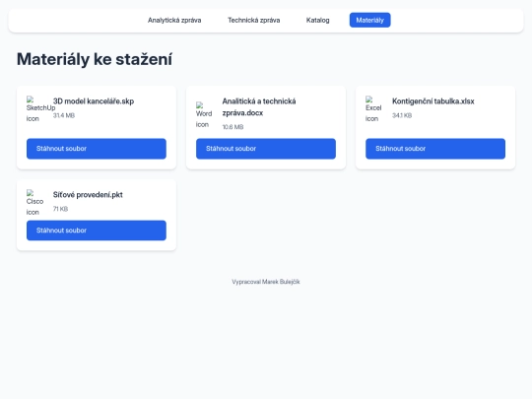532x399 pixels.
Task: Click the 3D model kanceláře.skp title
Action: click(x=94, y=101)
